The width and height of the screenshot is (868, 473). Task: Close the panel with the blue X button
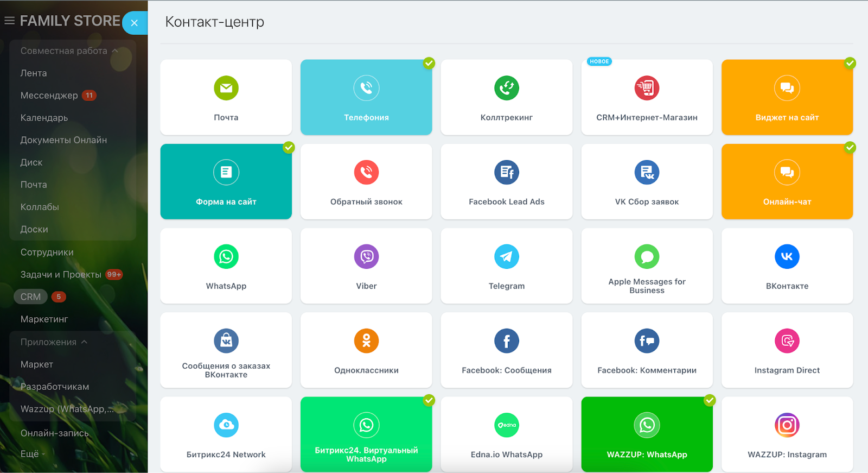135,23
